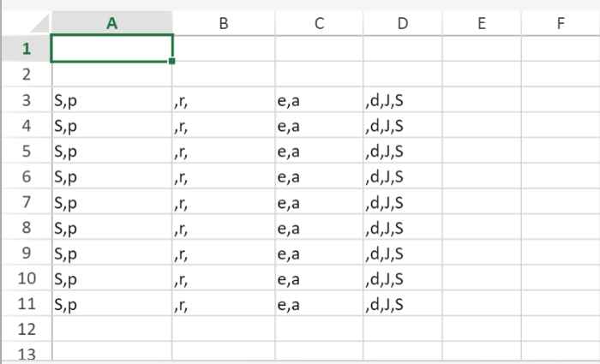Click cell A3 containing S,p

pos(111,100)
